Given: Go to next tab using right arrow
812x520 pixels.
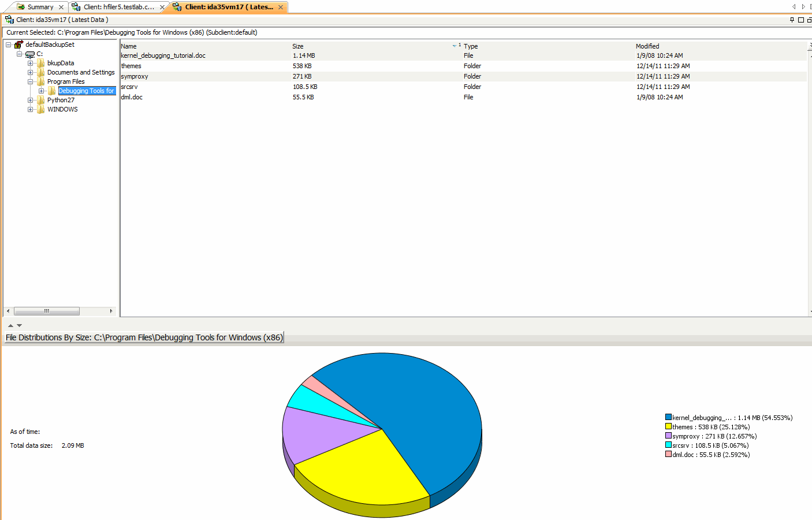Looking at the screenshot, I should [803, 7].
